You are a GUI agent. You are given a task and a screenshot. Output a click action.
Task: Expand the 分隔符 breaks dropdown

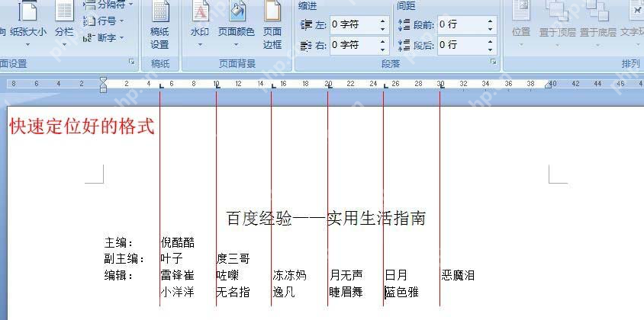tap(130, 5)
